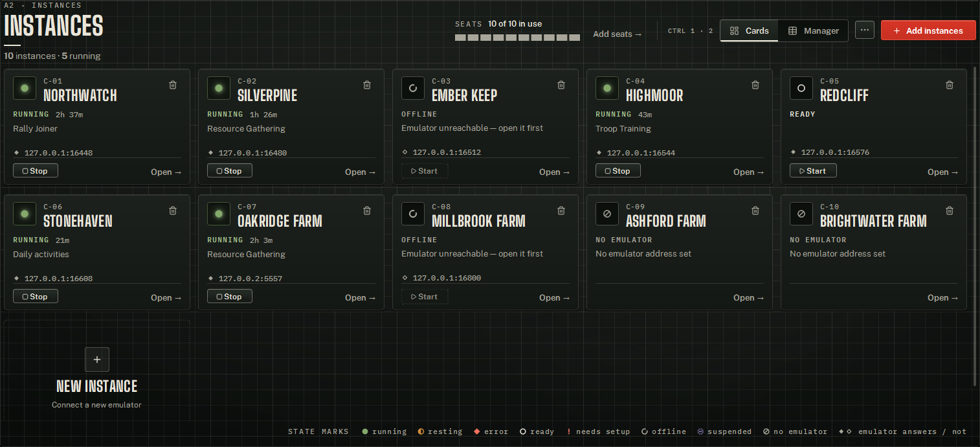Open the Ashford Farm instance
This screenshot has height=447, width=980.
point(749,297)
